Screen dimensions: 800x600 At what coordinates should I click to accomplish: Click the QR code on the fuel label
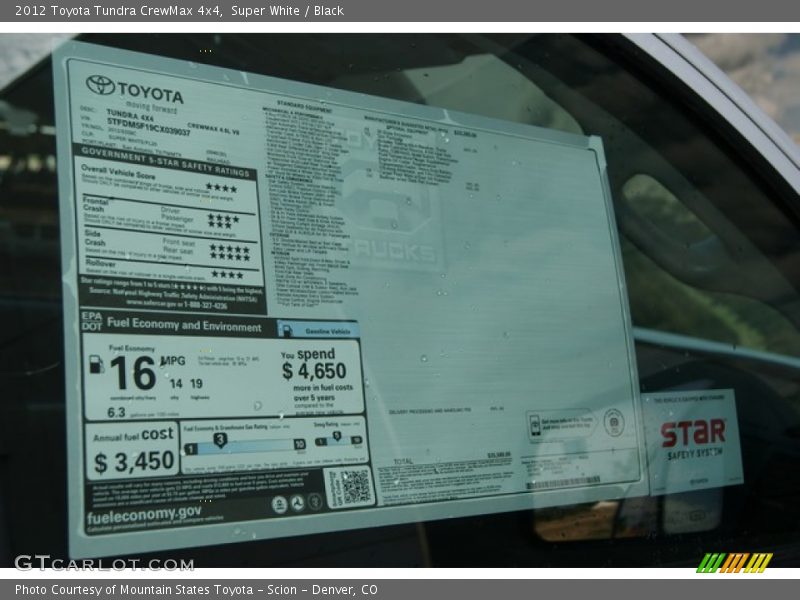[x=355, y=487]
